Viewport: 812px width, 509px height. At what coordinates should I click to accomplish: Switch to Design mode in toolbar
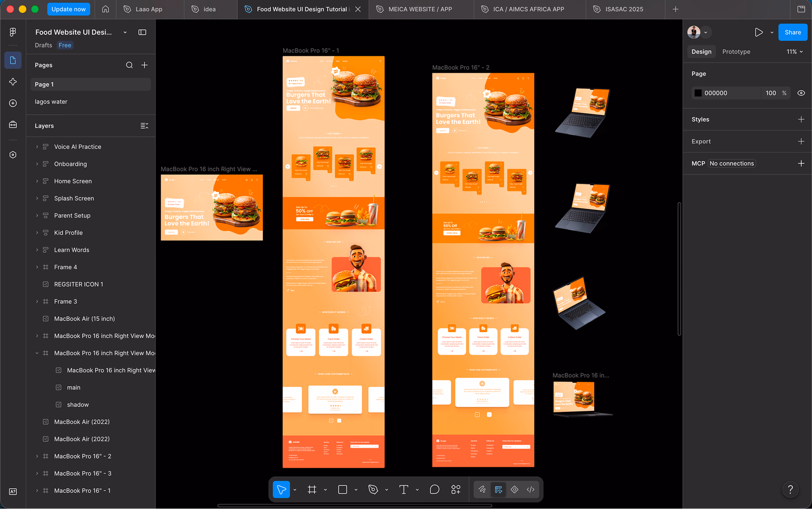498,490
